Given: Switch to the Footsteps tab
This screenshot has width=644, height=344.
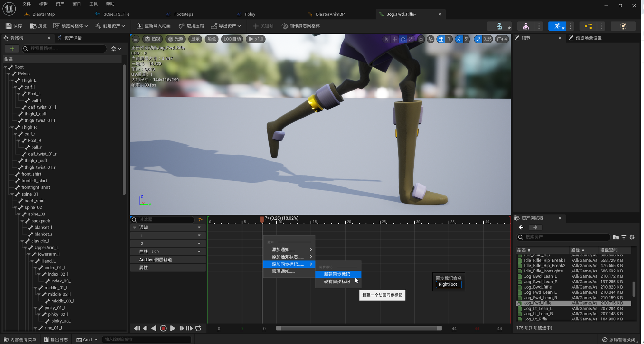Looking at the screenshot, I should [x=184, y=14].
